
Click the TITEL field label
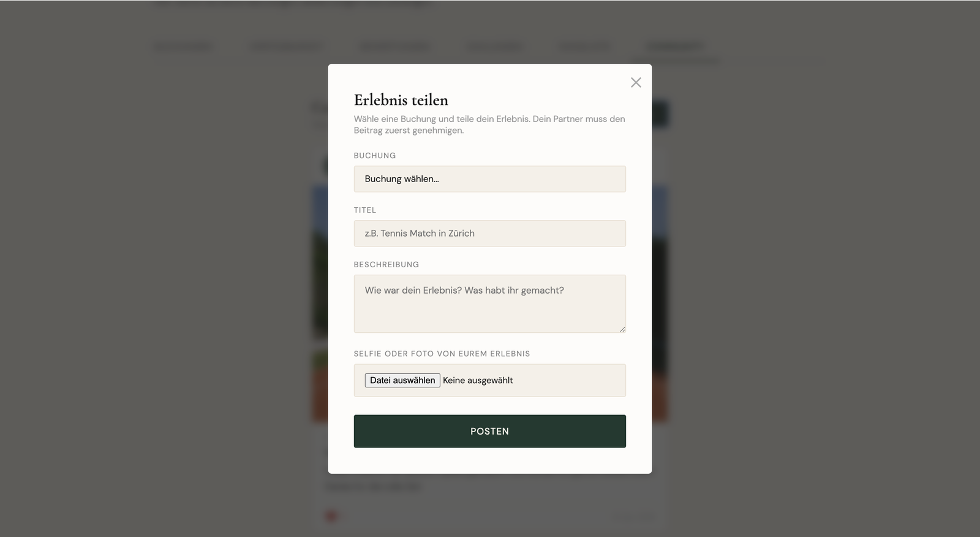[x=365, y=210]
